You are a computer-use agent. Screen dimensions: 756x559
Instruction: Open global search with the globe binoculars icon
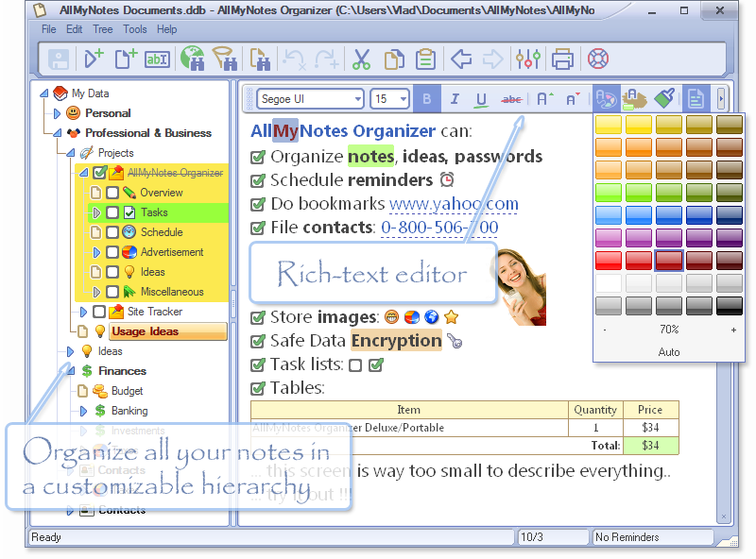[x=193, y=59]
